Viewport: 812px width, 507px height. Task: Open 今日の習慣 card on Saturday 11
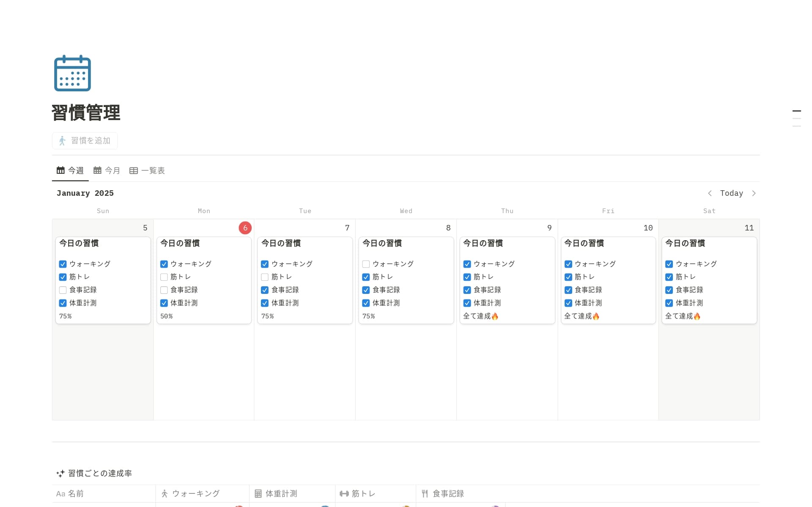(685, 243)
